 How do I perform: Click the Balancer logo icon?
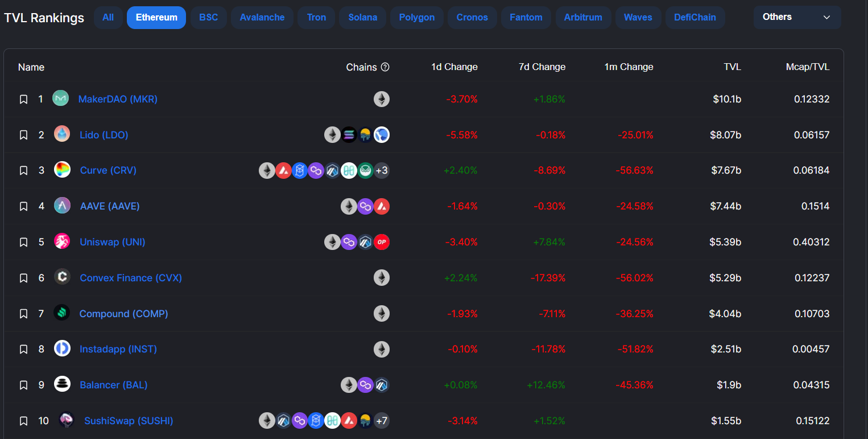(62, 384)
